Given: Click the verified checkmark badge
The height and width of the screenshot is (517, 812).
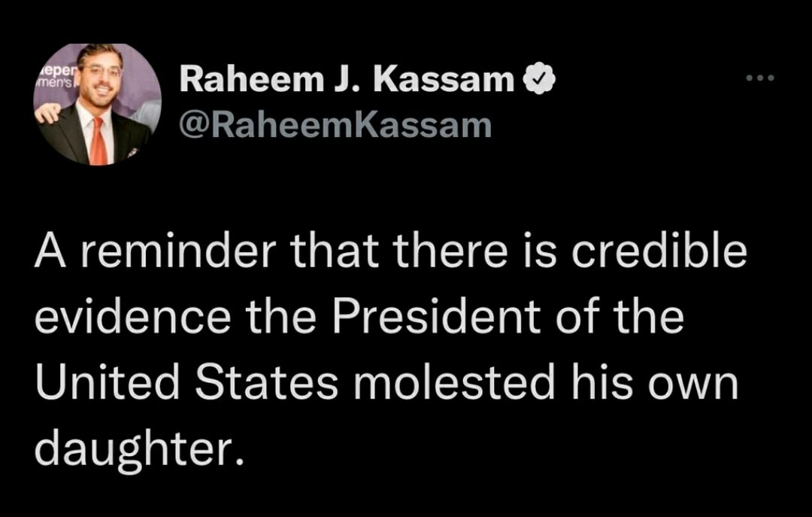Looking at the screenshot, I should click(x=540, y=78).
